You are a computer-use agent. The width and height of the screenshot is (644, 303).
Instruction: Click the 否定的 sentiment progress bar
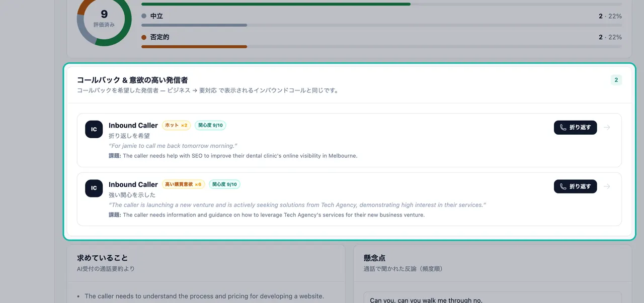(x=381, y=47)
